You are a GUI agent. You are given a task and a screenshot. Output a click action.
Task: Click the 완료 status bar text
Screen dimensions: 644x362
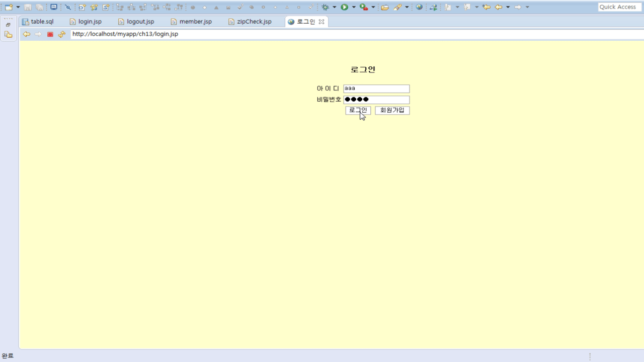[x=8, y=356]
